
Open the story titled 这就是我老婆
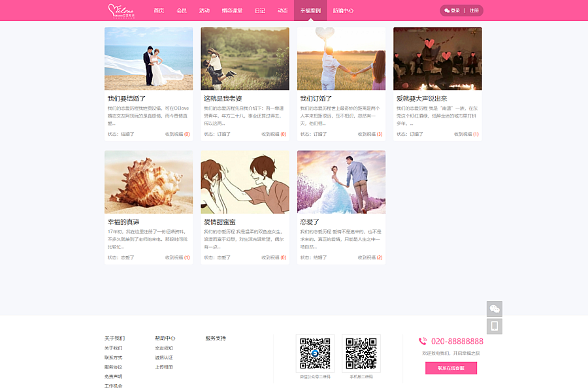coord(223,99)
